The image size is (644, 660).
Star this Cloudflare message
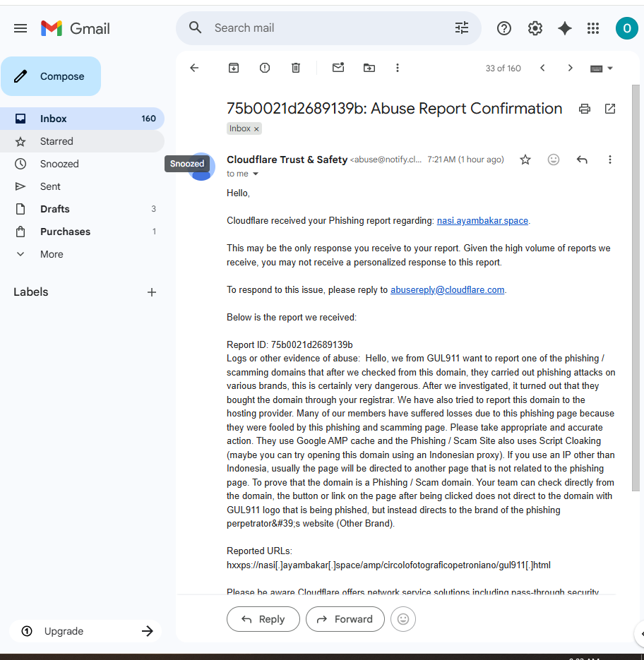click(525, 160)
